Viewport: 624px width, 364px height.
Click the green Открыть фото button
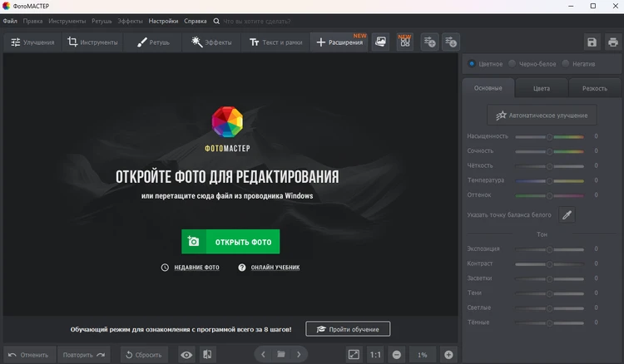230,242
